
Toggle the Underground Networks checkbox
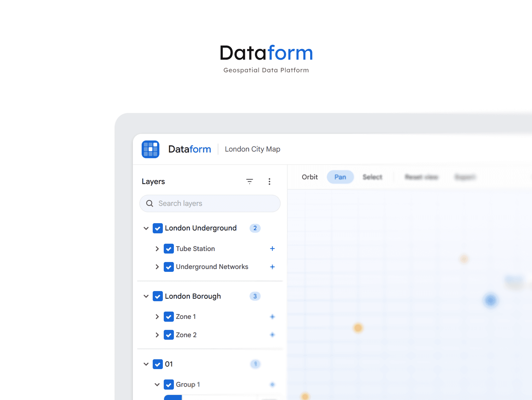[169, 267]
